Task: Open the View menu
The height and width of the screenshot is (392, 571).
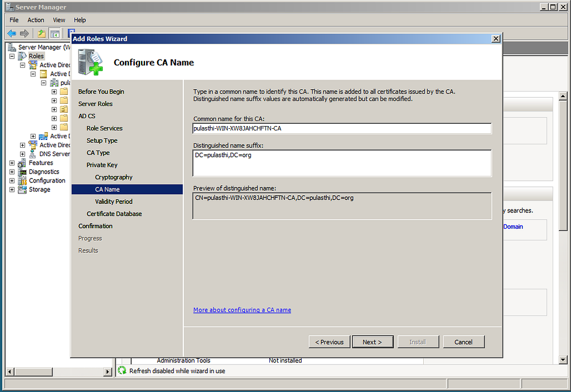Action: point(59,20)
